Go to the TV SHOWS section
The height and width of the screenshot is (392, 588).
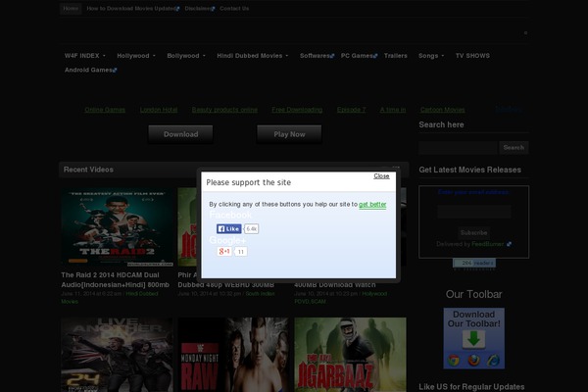coord(473,56)
